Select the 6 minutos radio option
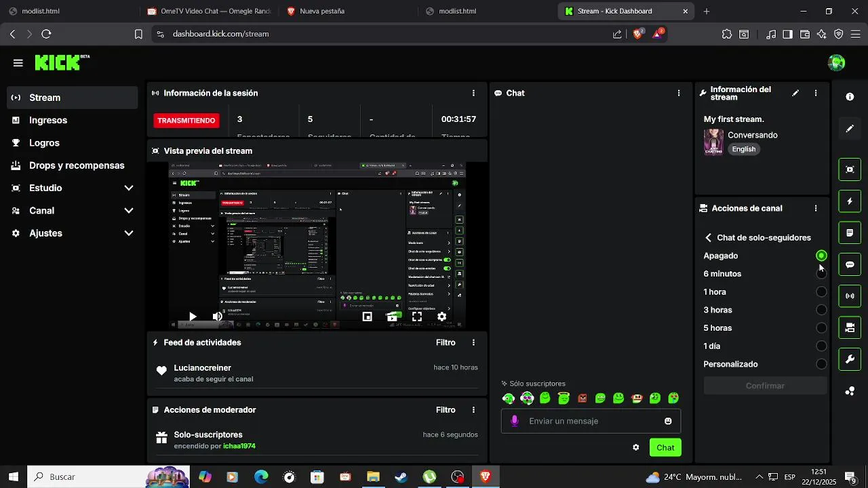 tap(821, 274)
